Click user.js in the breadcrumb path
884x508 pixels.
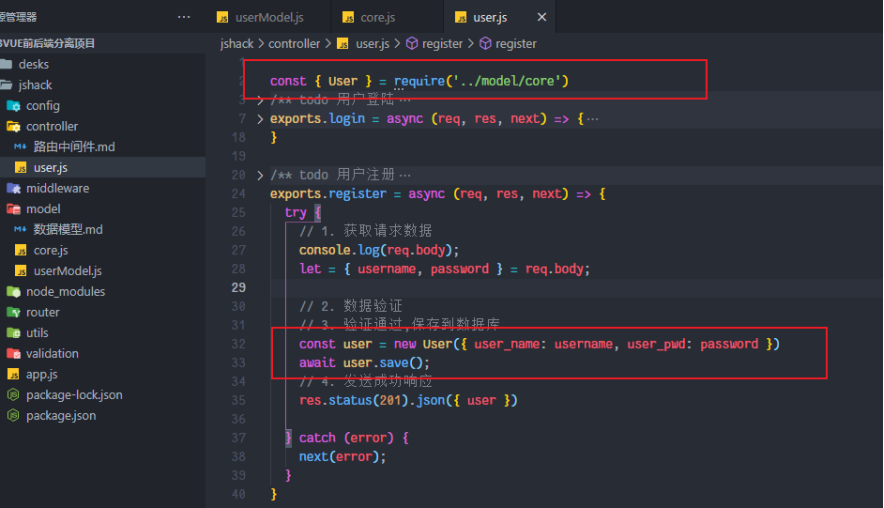tap(372, 43)
